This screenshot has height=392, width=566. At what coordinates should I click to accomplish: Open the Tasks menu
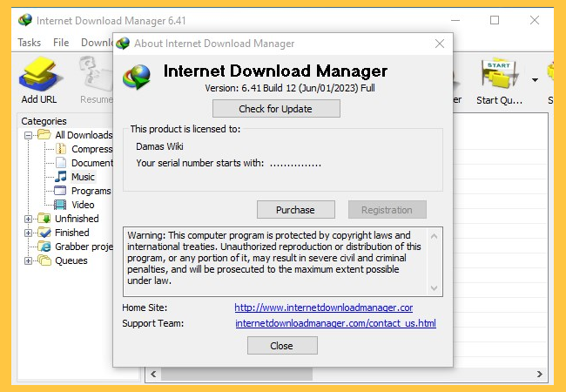pyautogui.click(x=30, y=43)
